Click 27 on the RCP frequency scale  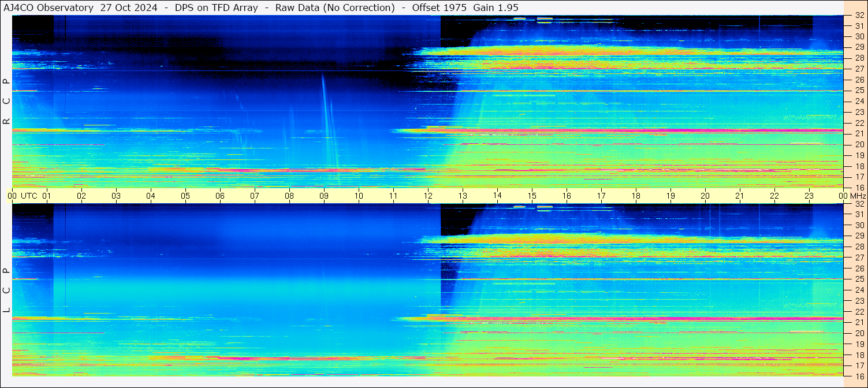coord(859,69)
